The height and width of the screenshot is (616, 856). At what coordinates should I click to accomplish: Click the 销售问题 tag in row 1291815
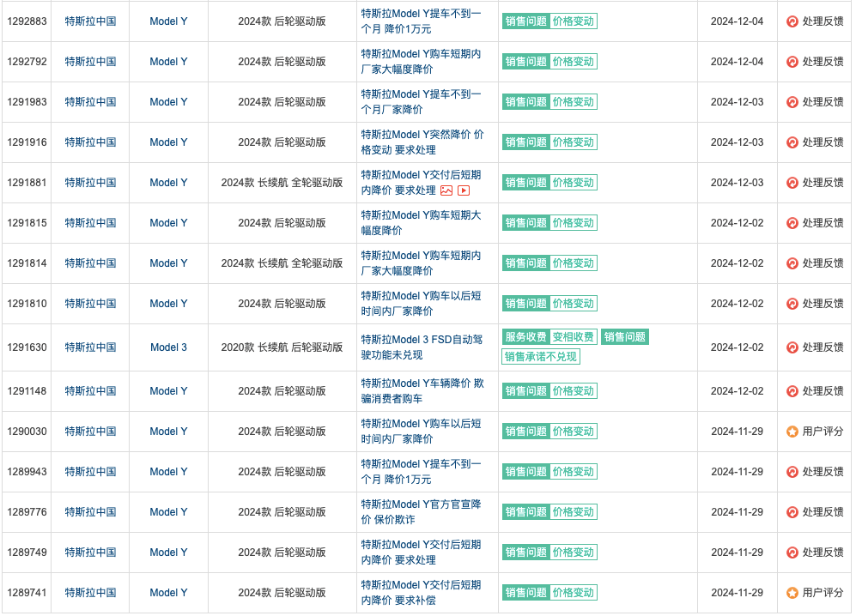525,223
